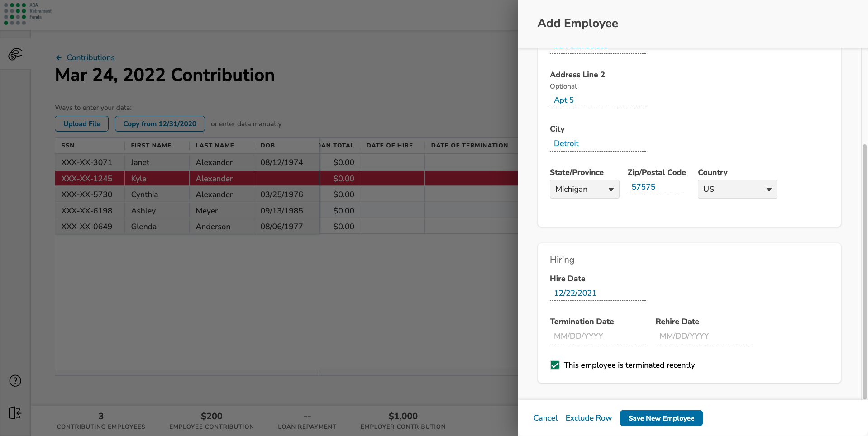The width and height of the screenshot is (868, 436).
Task: Click the table's horizontal scrollbar
Action: [418, 373]
